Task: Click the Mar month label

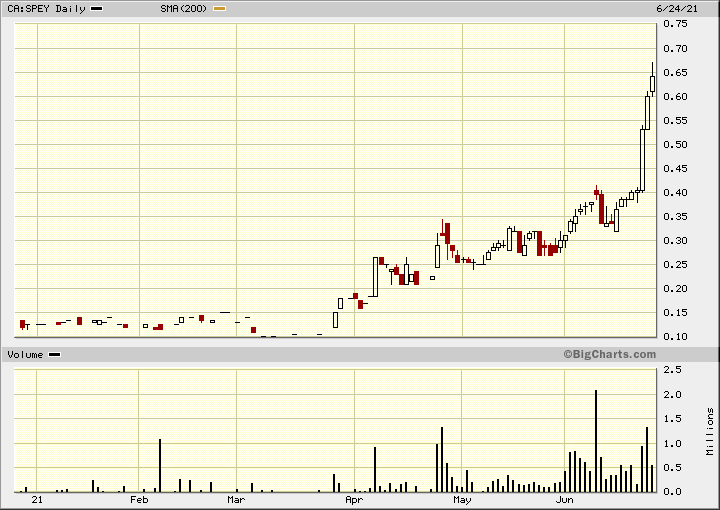Action: coord(236,499)
